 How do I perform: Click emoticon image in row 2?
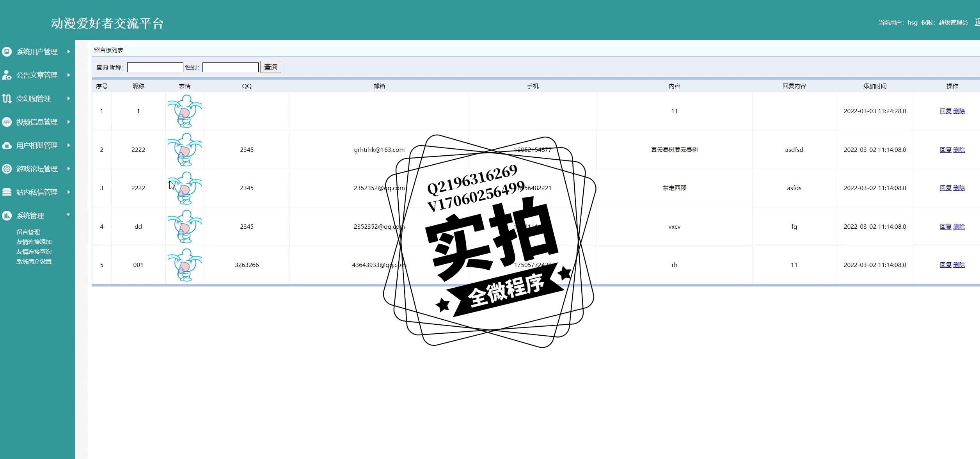[x=185, y=150]
